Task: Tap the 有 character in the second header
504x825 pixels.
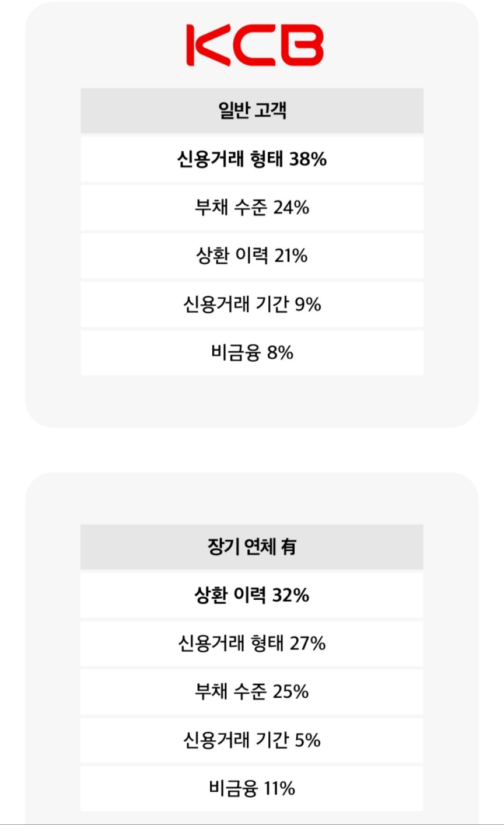Action: tap(288, 547)
